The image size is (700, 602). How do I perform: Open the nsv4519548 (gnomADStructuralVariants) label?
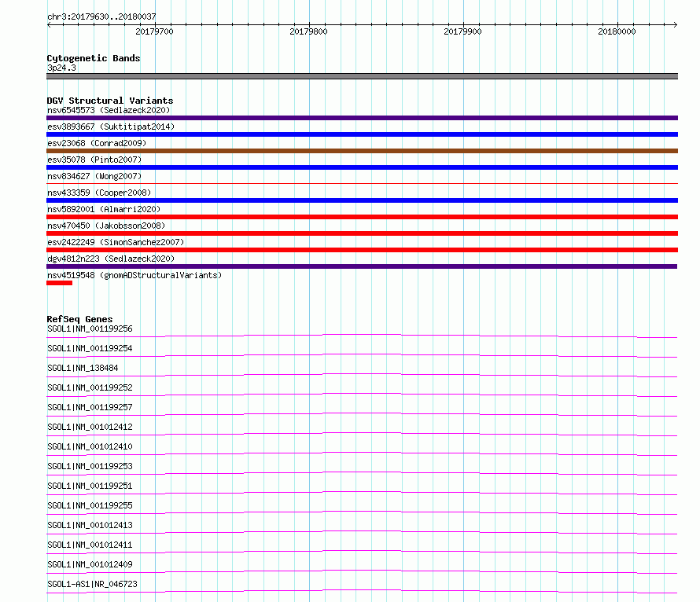[x=134, y=275]
